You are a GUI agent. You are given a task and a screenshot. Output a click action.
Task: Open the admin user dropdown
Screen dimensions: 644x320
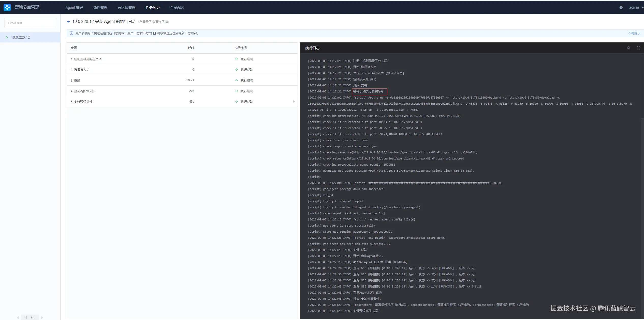[635, 8]
